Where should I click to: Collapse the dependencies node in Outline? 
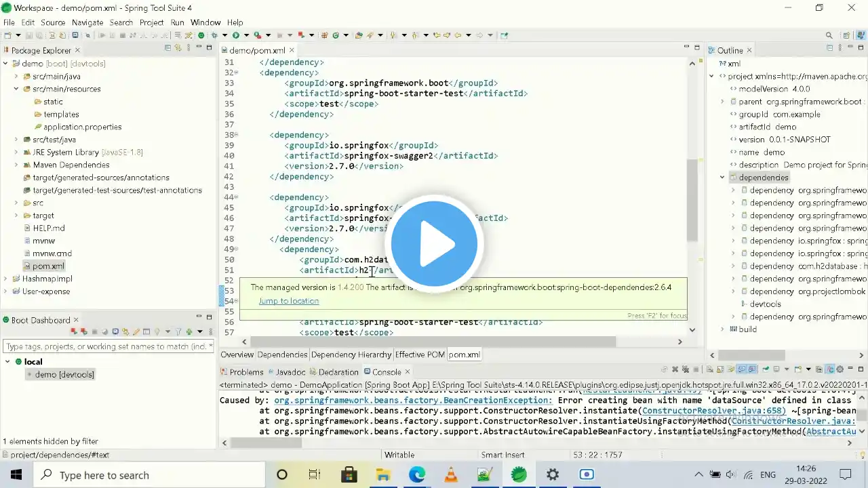point(723,178)
